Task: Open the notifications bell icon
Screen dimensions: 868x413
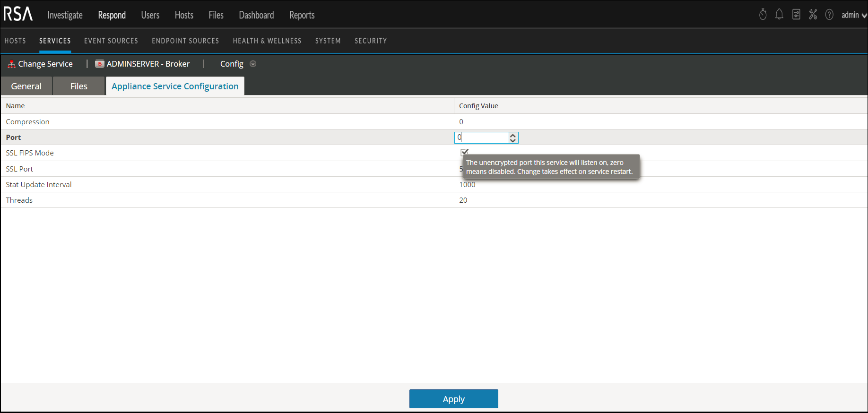Action: 779,15
